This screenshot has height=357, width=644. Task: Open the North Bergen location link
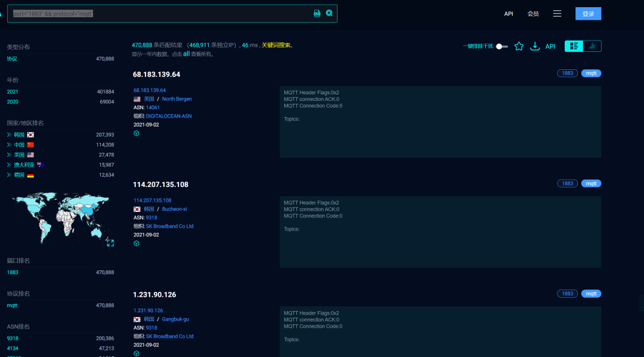click(x=177, y=99)
